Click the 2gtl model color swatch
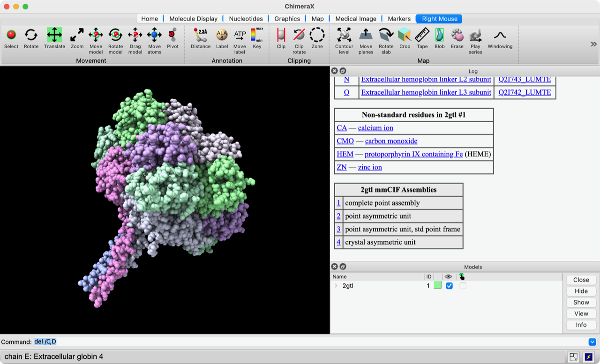 pos(437,285)
